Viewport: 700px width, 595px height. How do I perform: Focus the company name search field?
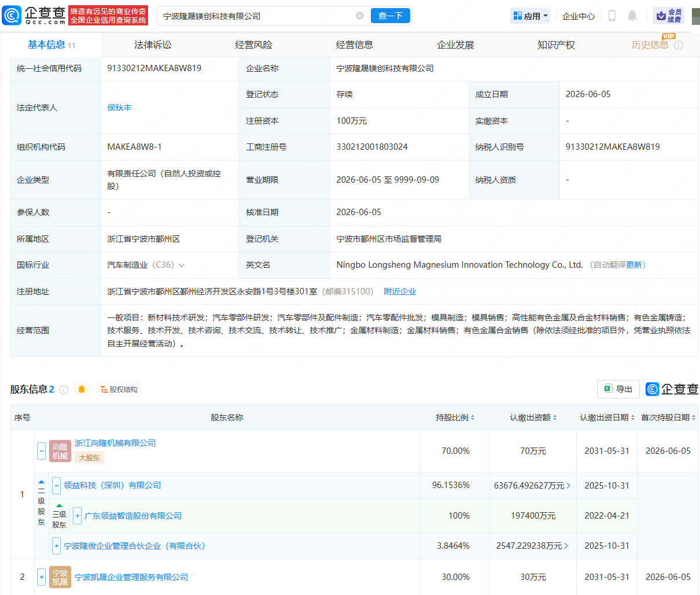[x=257, y=16]
